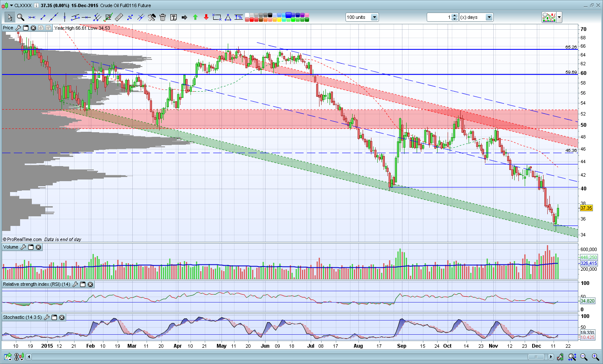Choose the selected blue color swatch
Viewport: 603px width, 364px height.
289,15
